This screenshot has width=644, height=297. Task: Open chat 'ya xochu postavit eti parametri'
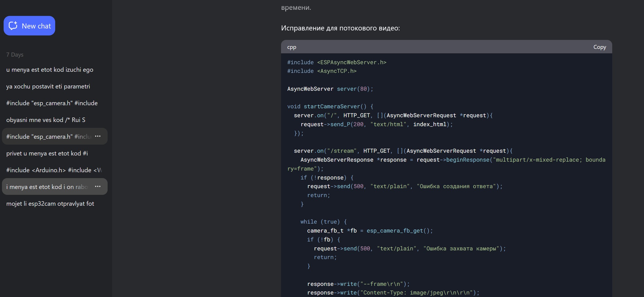point(55,86)
